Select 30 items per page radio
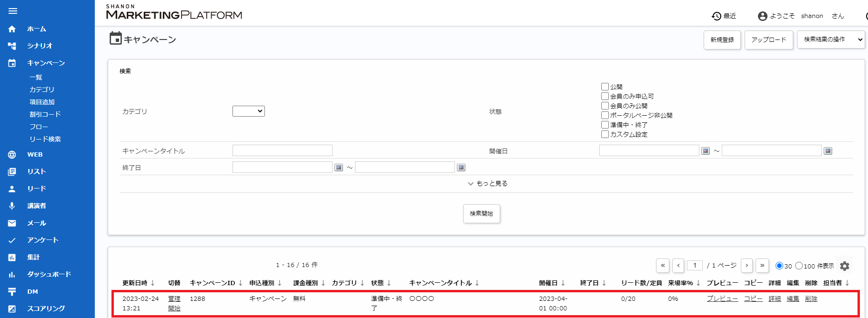Screen dimensions: 868x318 coord(779,266)
